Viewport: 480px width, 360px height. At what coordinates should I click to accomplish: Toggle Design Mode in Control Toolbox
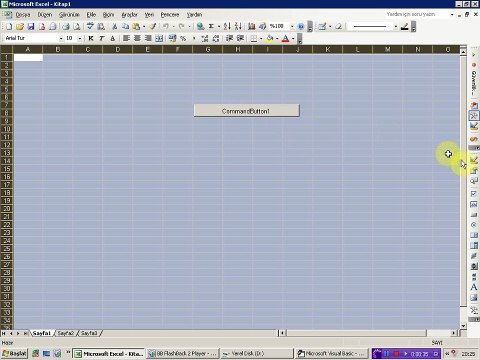474,160
